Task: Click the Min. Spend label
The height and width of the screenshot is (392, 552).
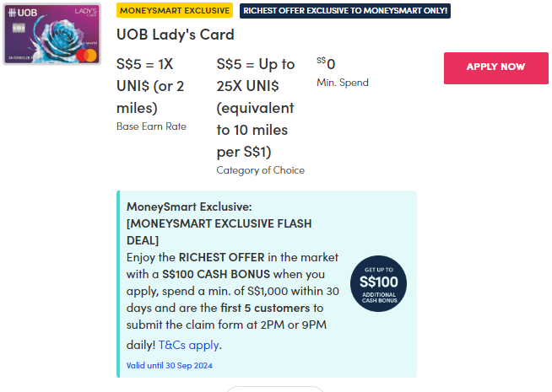Action: (343, 83)
